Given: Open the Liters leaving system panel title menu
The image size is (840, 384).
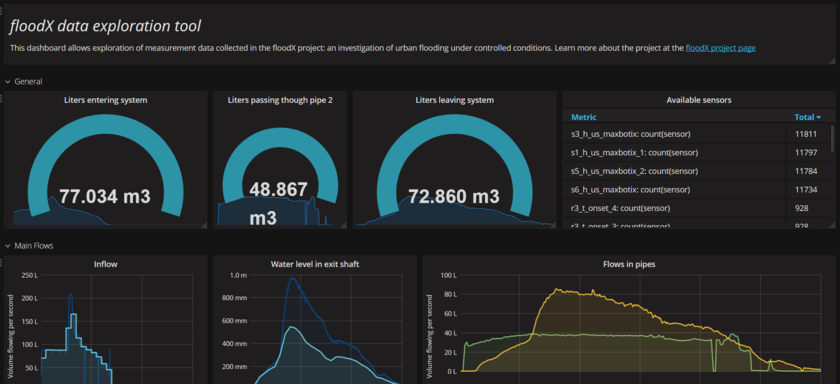Looking at the screenshot, I should click(x=454, y=100).
